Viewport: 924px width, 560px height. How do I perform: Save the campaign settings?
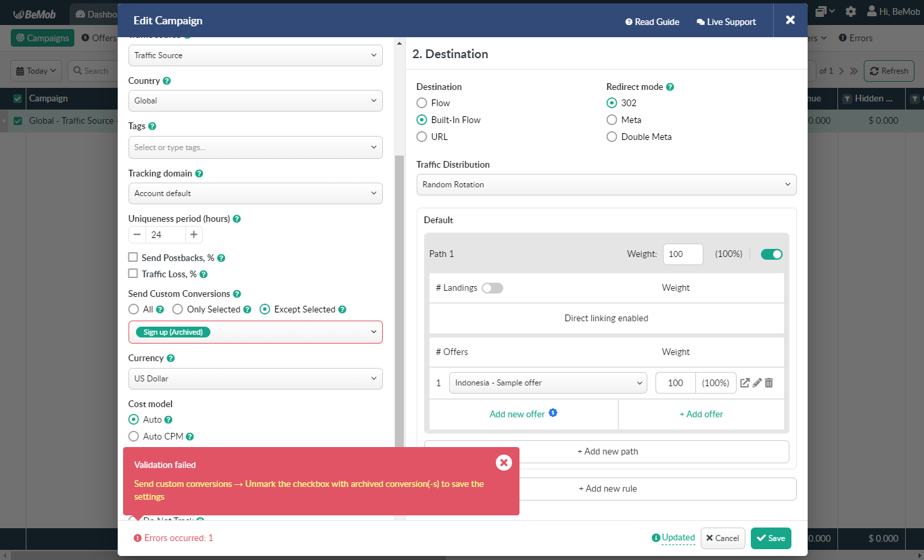[770, 538]
